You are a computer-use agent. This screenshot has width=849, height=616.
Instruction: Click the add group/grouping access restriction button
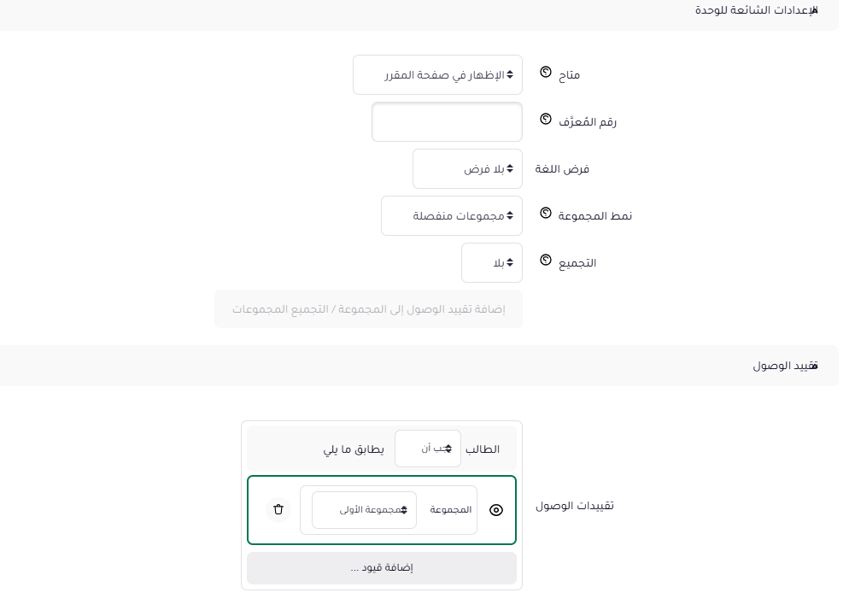[368, 308]
